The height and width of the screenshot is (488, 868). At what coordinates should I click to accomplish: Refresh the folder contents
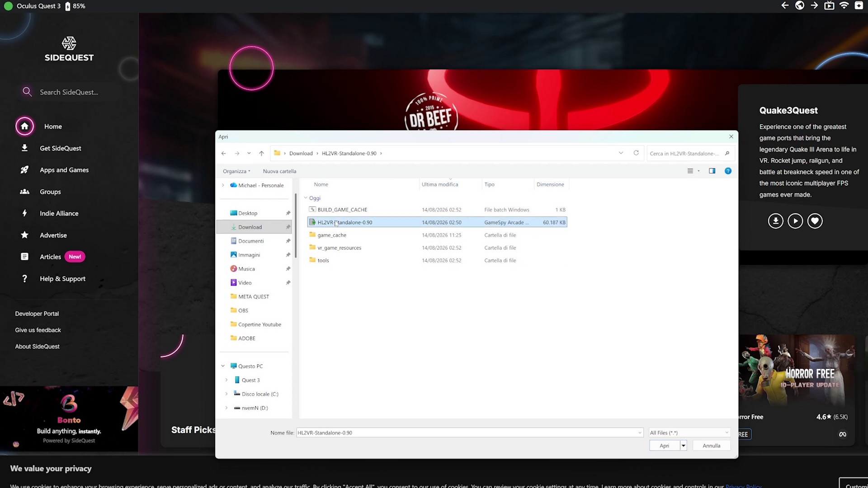point(636,153)
